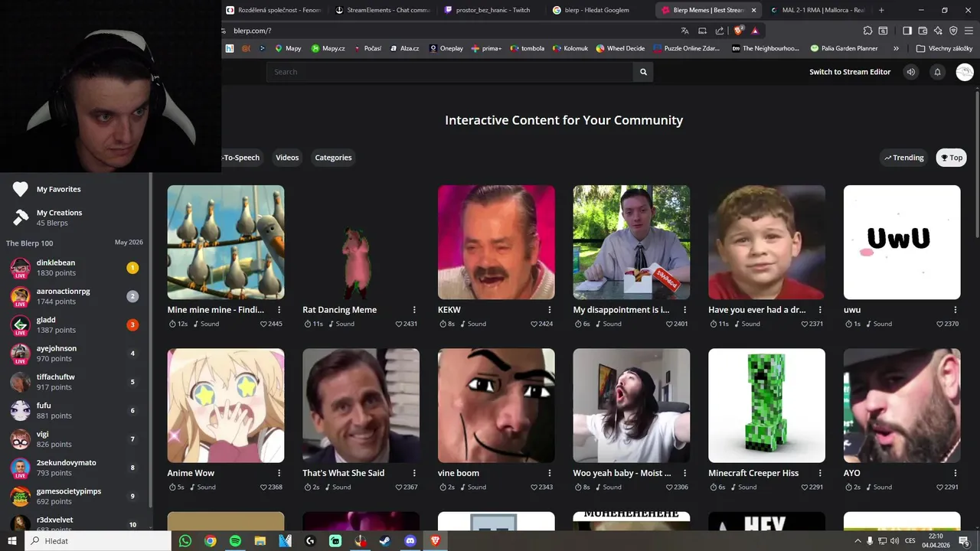Open dinklebean's profile in Blerp 100
980x551 pixels.
pyautogui.click(x=74, y=268)
